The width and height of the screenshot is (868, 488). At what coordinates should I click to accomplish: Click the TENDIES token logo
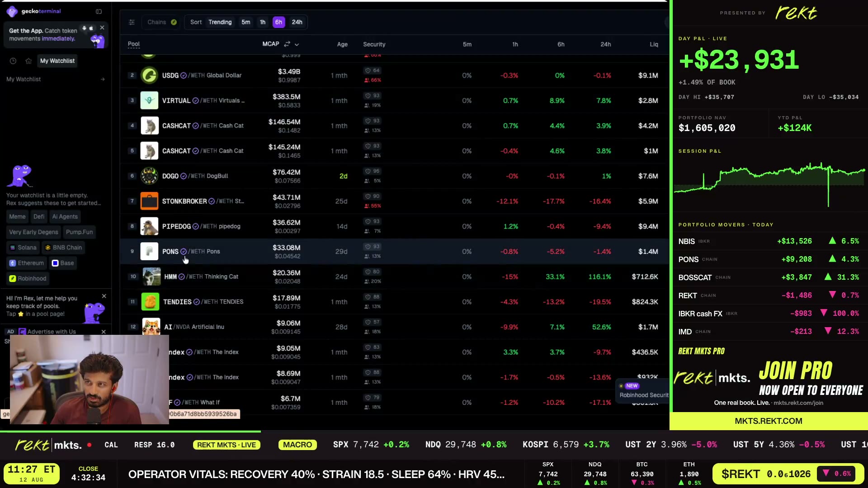click(150, 302)
